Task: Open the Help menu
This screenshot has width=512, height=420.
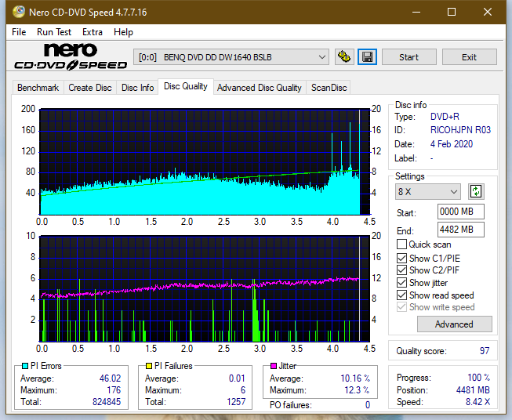Action: tap(123, 32)
